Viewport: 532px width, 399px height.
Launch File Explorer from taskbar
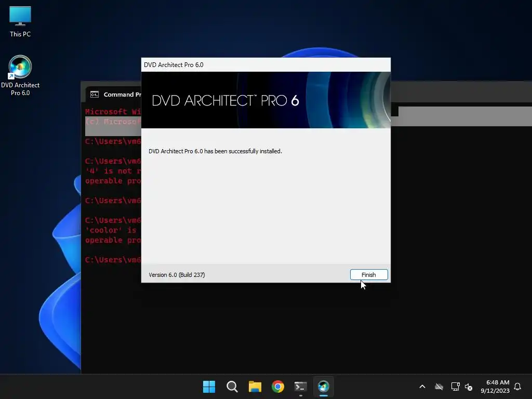click(255, 387)
